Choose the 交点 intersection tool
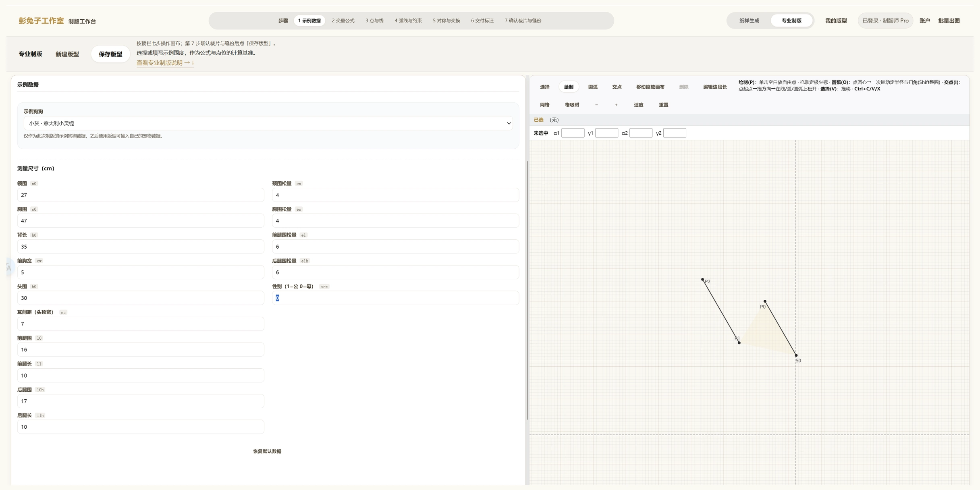Image resolution: width=980 pixels, height=490 pixels. [617, 87]
